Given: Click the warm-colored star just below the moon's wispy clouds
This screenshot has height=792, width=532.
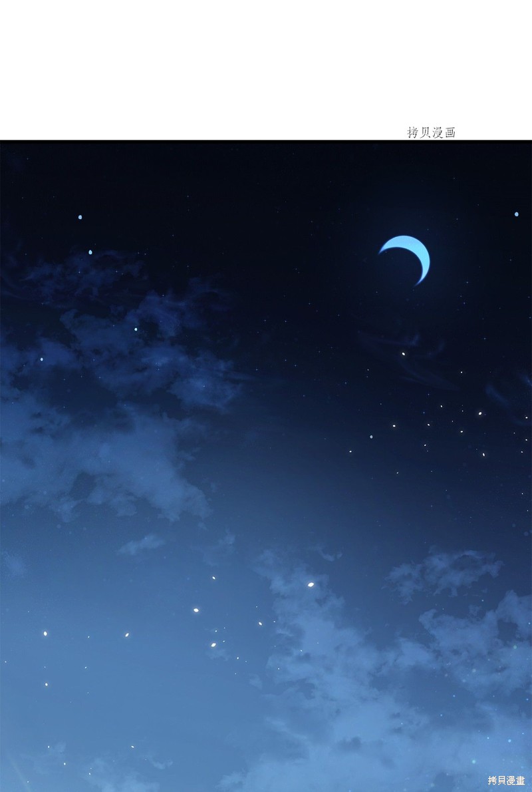Looking at the screenshot, I should click(403, 353).
